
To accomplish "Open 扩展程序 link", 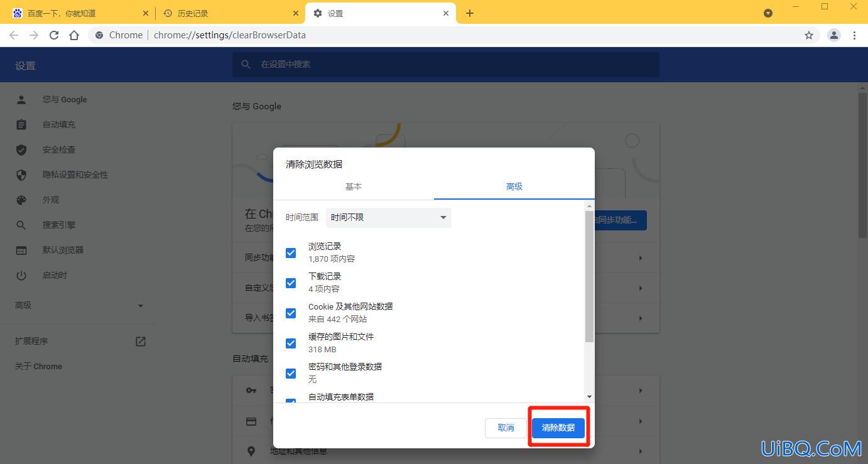I will pos(31,341).
